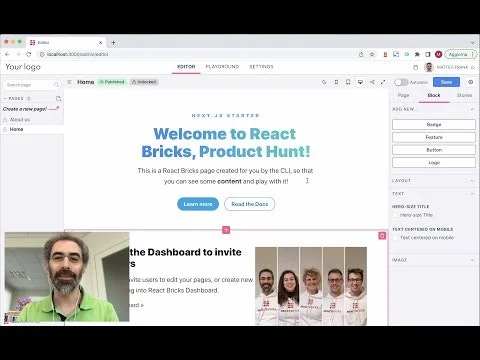Select the tablet preview icon
The image size is (480, 360).
click(x=348, y=82)
